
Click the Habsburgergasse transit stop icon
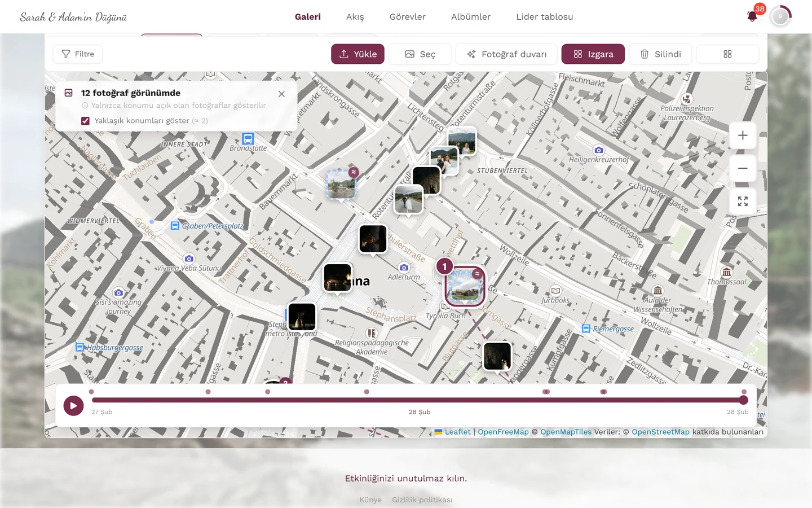click(80, 347)
